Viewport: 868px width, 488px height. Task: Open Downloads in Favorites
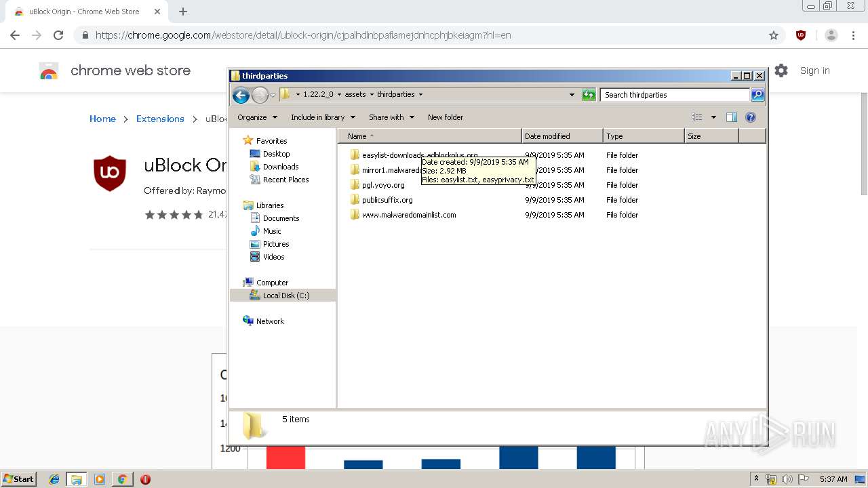click(281, 167)
